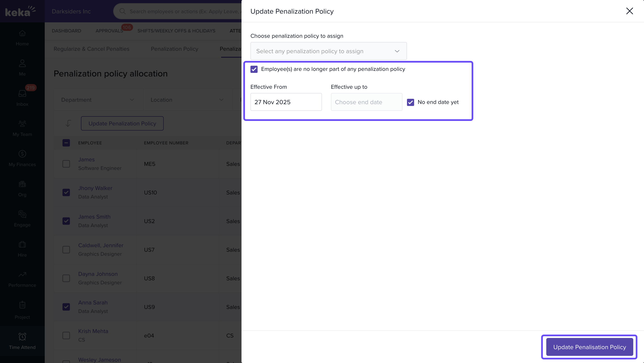This screenshot has width=644, height=363.
Task: Click the Org building icon
Action: tap(22, 184)
